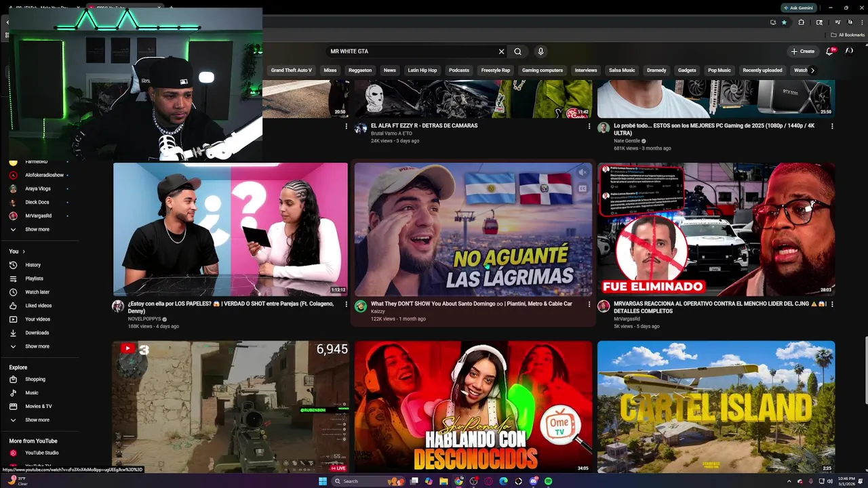The image size is (868, 488).
Task: Open options menu for Nate Gentile video
Action: pyautogui.click(x=832, y=126)
